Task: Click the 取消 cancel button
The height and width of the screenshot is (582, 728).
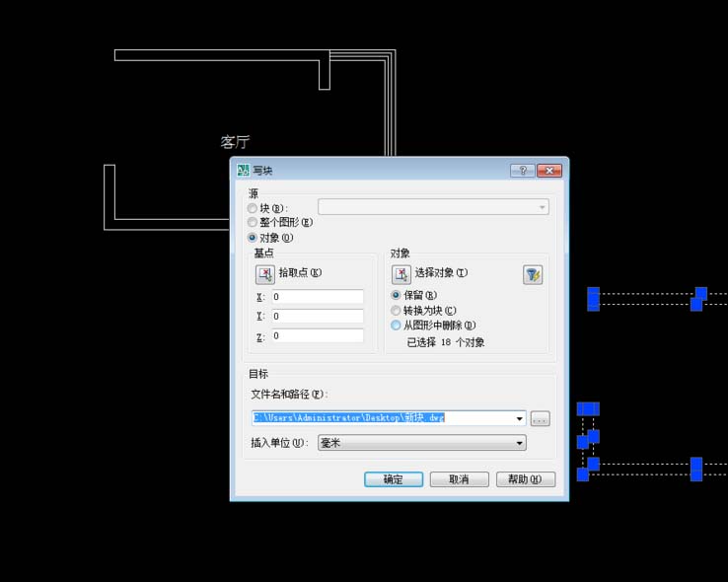Action: [459, 479]
